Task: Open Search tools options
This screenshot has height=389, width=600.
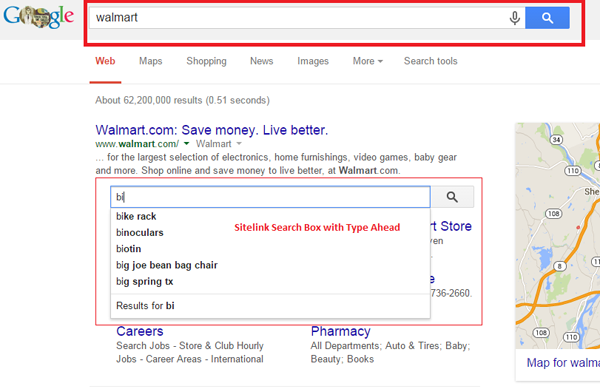Action: tap(430, 61)
